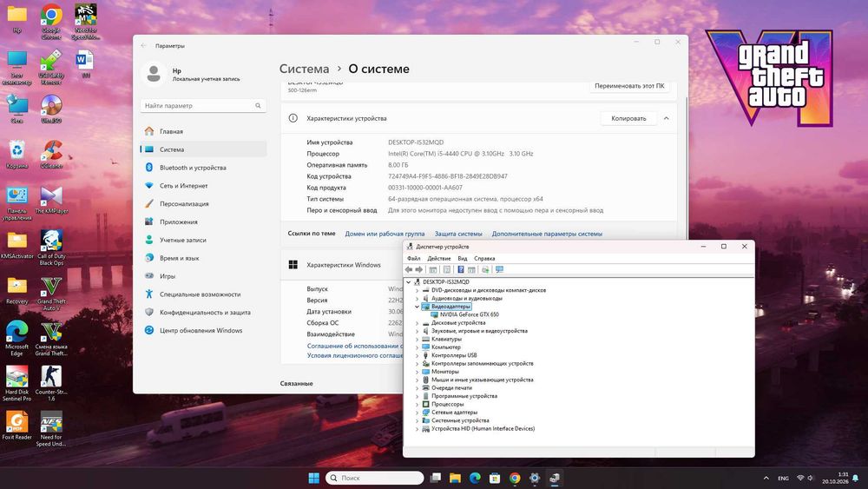Collapse Характеристики устройства section chevron
Screen dimensions: 868x489
pos(667,118)
